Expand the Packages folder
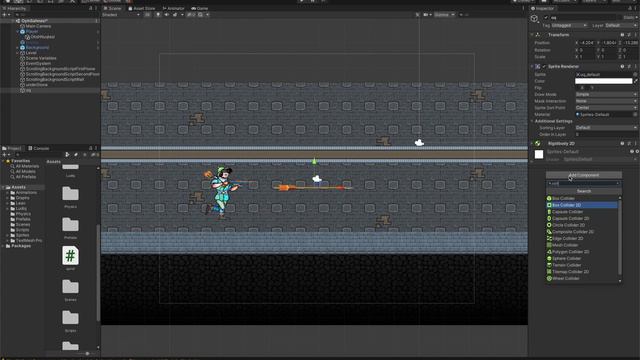 coord(3,246)
